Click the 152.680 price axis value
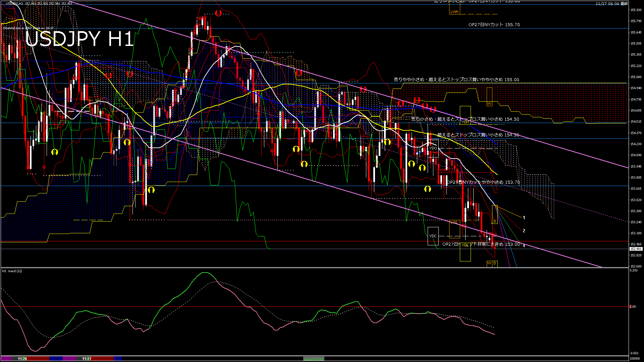The height and width of the screenshot is (362, 644). coord(636,266)
